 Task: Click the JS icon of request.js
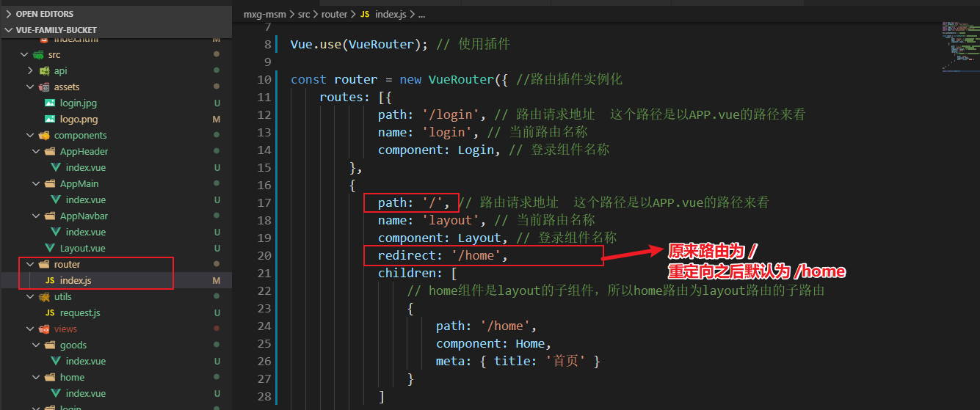click(x=50, y=313)
